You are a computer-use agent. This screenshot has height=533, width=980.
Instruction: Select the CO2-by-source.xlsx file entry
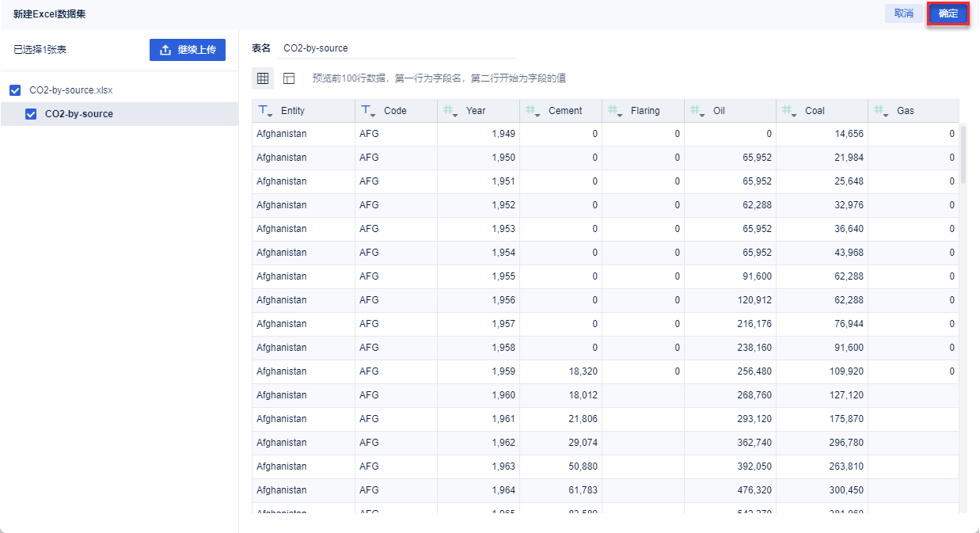tap(71, 90)
